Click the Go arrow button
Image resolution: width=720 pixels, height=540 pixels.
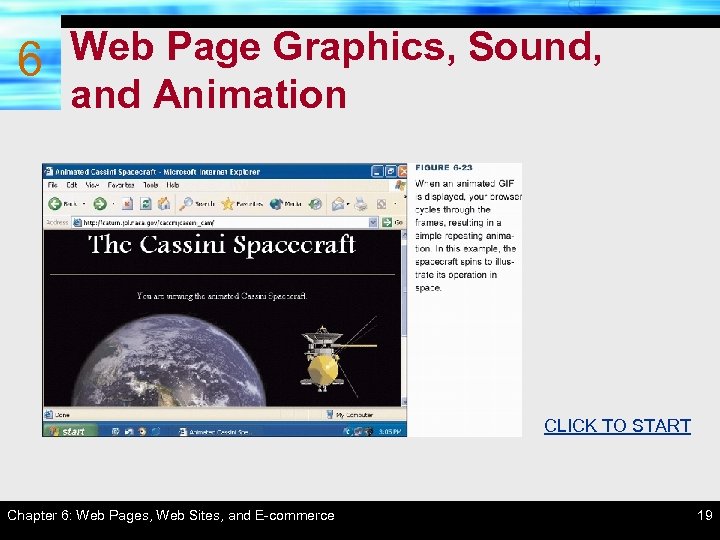click(x=387, y=222)
